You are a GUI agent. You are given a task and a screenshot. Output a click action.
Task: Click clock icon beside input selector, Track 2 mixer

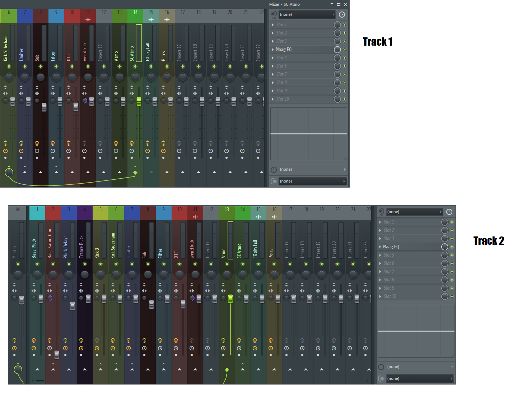pos(449,212)
